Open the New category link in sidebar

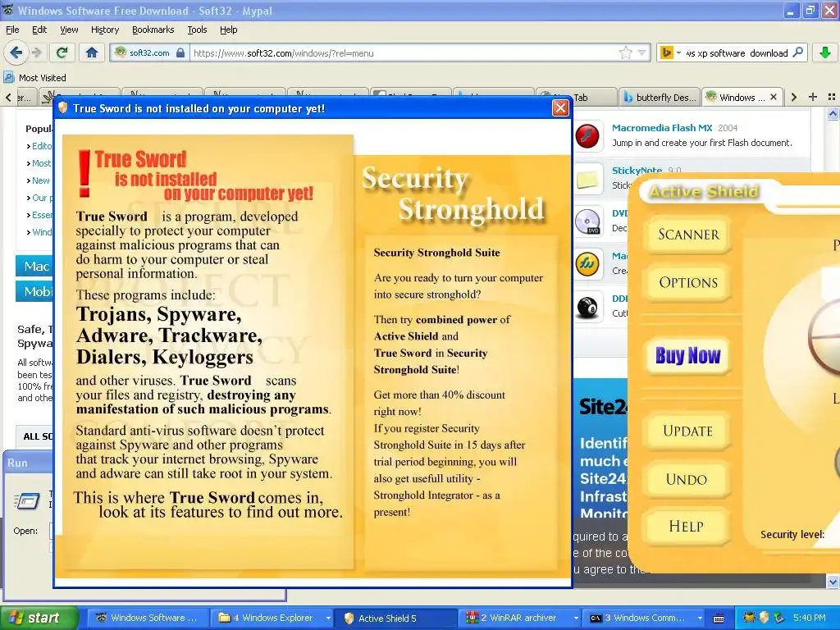40,180
